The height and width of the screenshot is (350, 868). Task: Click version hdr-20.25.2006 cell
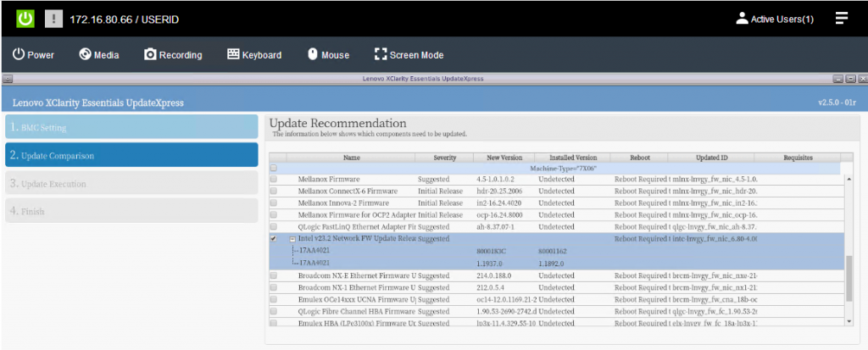pyautogui.click(x=498, y=191)
